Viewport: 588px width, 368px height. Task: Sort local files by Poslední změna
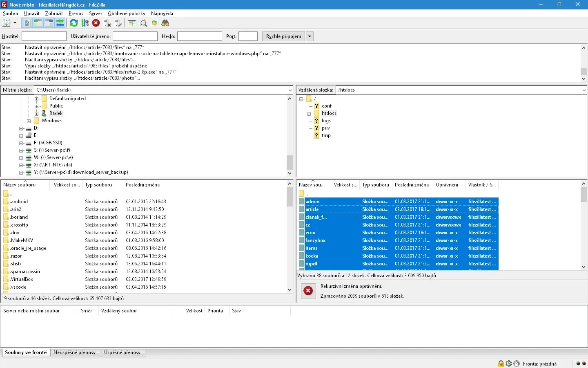pyautogui.click(x=147, y=185)
